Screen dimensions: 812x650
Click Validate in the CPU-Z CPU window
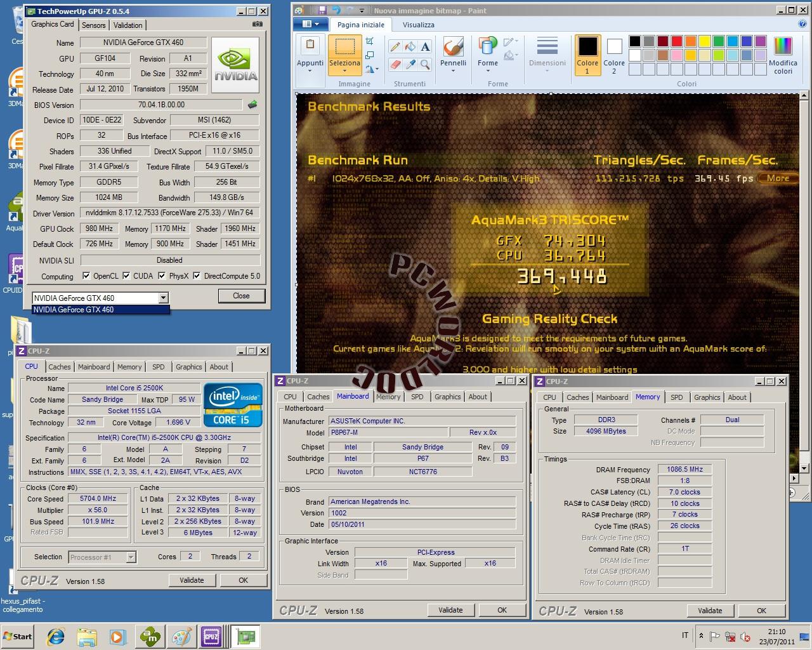click(x=192, y=580)
